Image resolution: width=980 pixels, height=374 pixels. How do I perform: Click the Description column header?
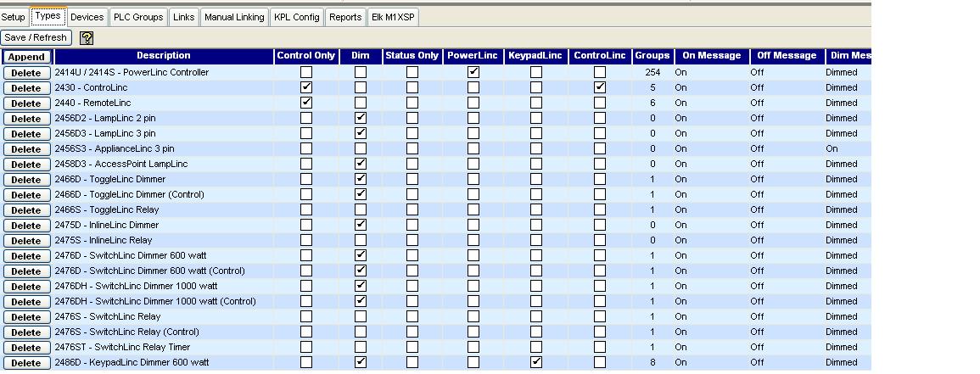pos(163,56)
